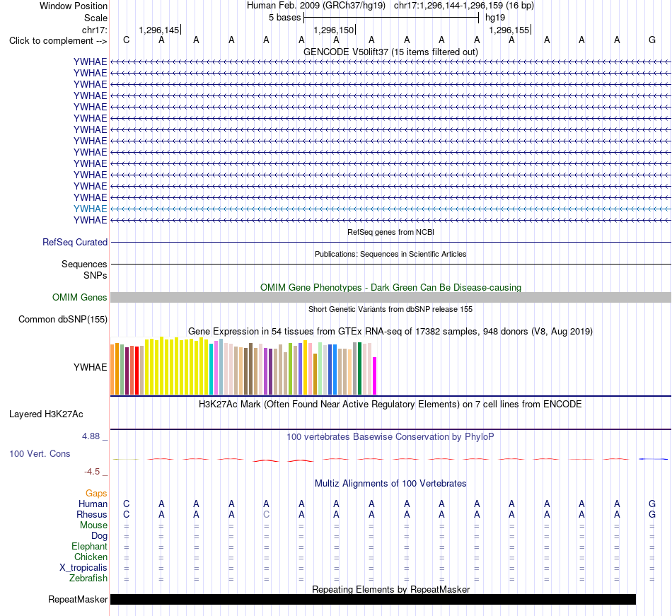Viewport: 672px width, 616px height.
Task: Click the 'hg19' text beside the scale bar
Action: [495, 18]
